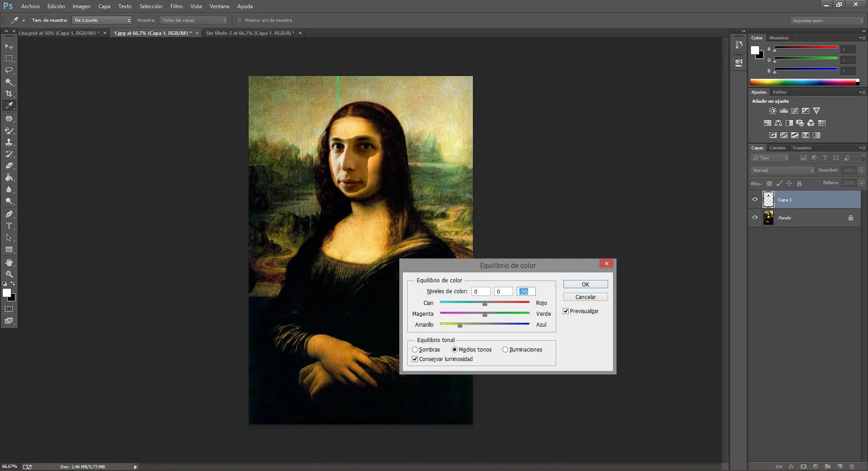Open the Ajustes panel options menu
The width and height of the screenshot is (868, 471).
click(x=862, y=92)
